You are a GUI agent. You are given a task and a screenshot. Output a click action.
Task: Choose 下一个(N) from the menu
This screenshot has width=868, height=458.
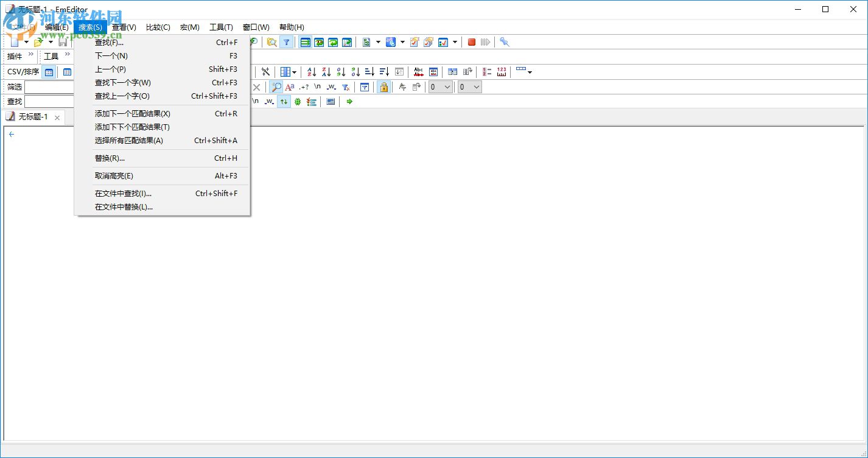coord(162,56)
